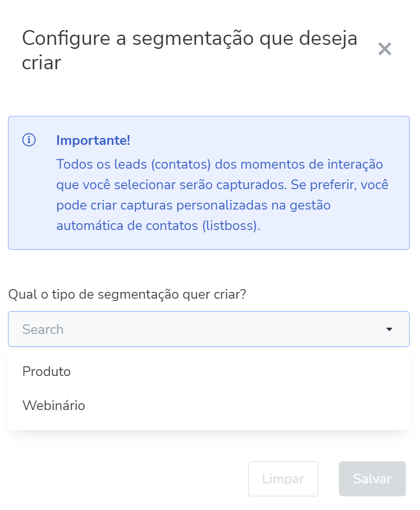Collapse the segmentation type dropdown
This screenshot has width=420, height=510.
coord(389,329)
